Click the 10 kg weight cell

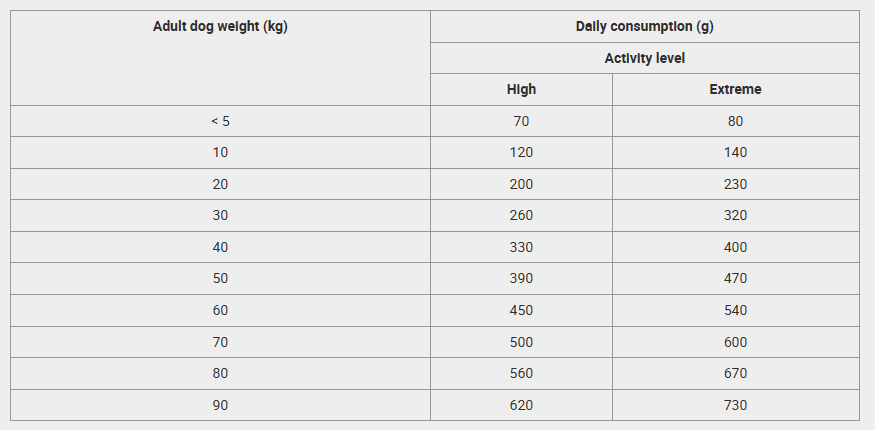click(x=220, y=152)
